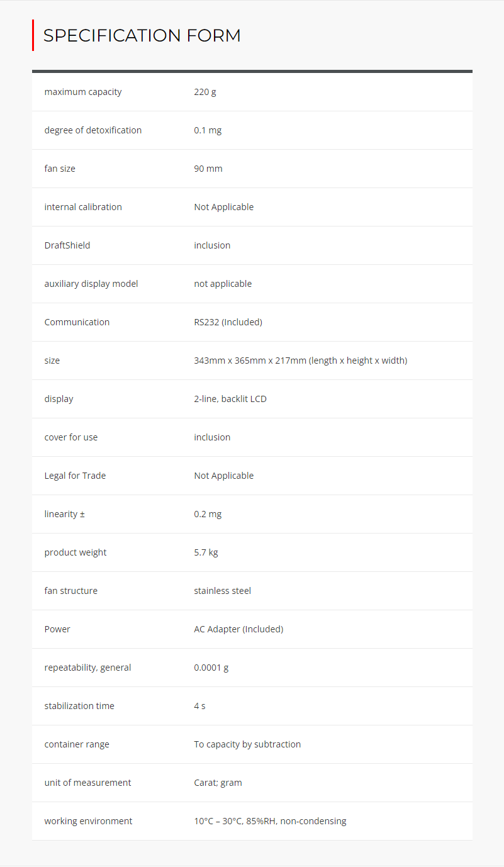Select the 220 g value
This screenshot has height=867, width=504.
[204, 92]
